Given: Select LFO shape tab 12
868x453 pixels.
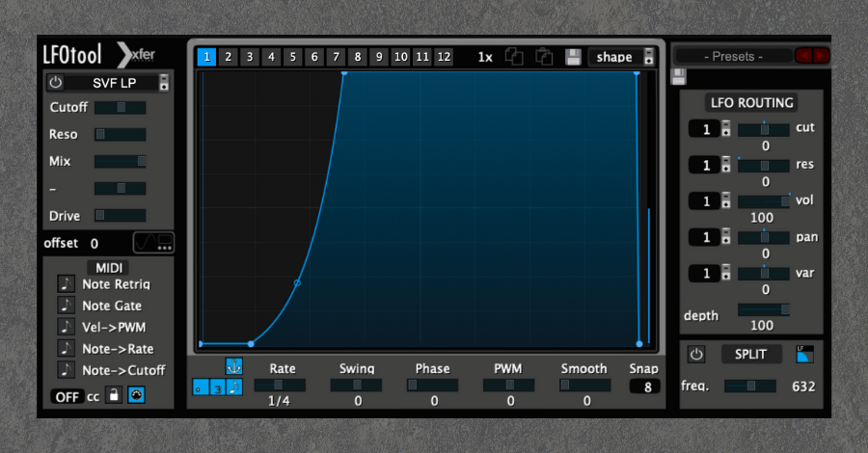Looking at the screenshot, I should (x=444, y=57).
